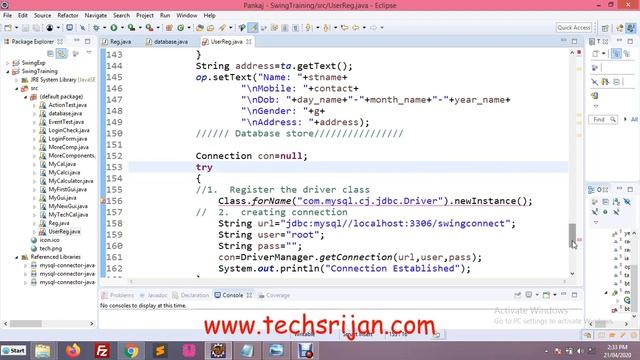The width and height of the screenshot is (640, 360).
Task: Open FileZilla from the taskbar
Action: coord(102,351)
